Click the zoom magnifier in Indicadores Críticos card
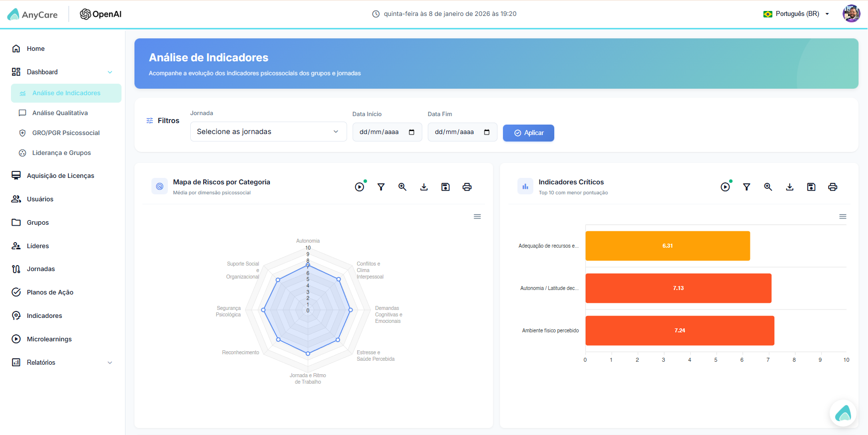This screenshot has height=435, width=868. click(x=768, y=187)
